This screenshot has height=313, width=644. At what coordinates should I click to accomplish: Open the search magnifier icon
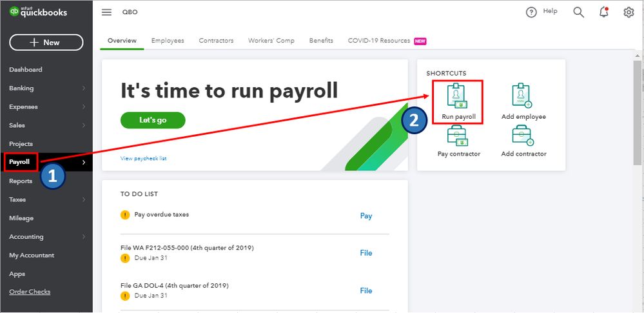click(x=578, y=12)
